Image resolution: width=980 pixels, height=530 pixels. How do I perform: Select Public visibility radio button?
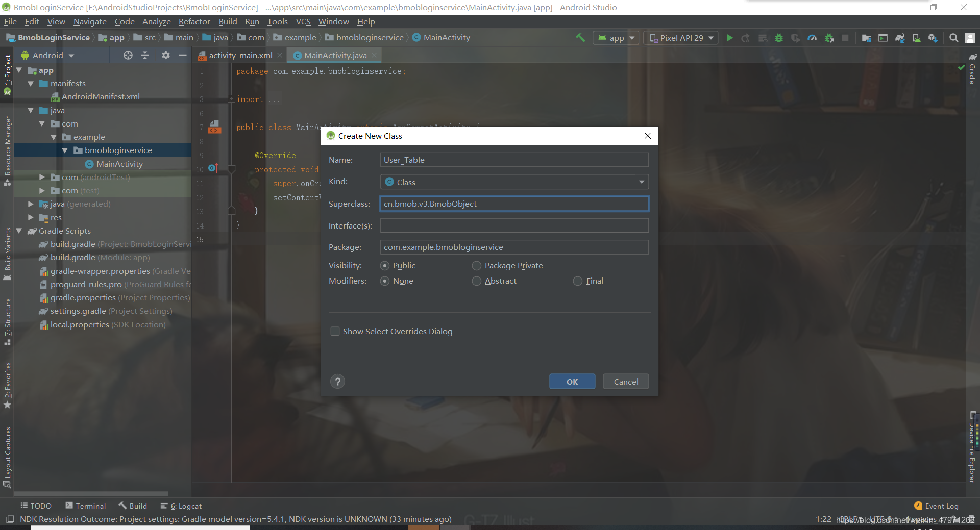coord(385,266)
